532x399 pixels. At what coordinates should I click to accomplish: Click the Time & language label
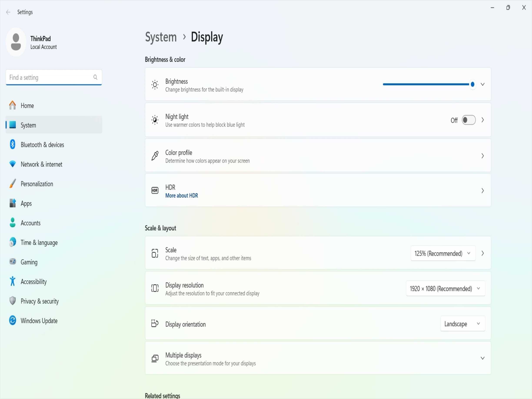39,243
